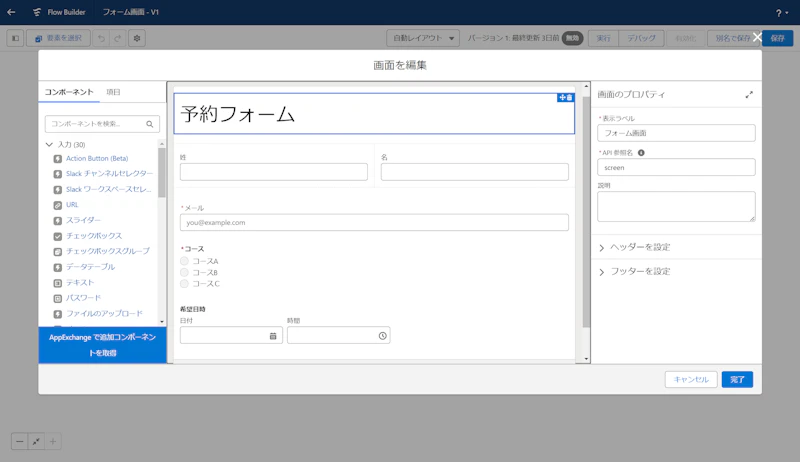Select the チェックボックスグループ component

[x=102, y=251]
